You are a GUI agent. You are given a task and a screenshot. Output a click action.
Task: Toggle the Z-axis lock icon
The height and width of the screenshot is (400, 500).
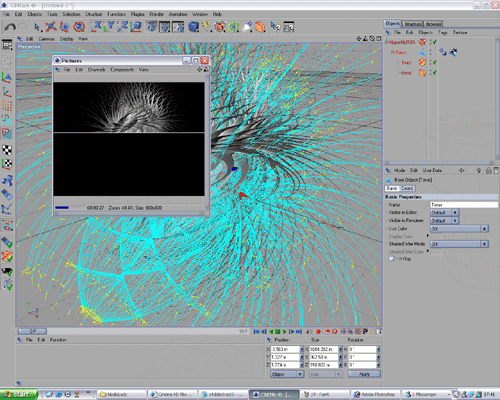coord(123,27)
